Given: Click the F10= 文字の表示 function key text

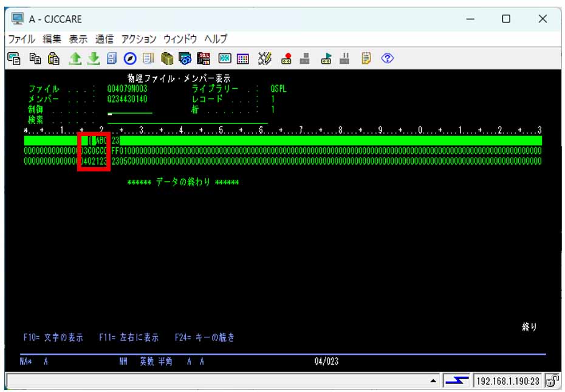Looking at the screenshot, I should tap(53, 337).
